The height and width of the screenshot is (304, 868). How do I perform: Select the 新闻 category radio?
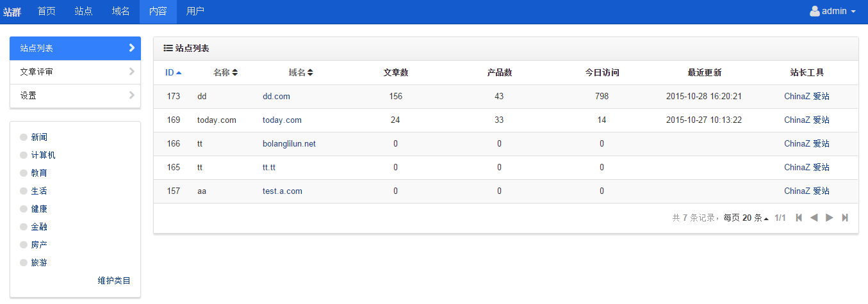(24, 137)
